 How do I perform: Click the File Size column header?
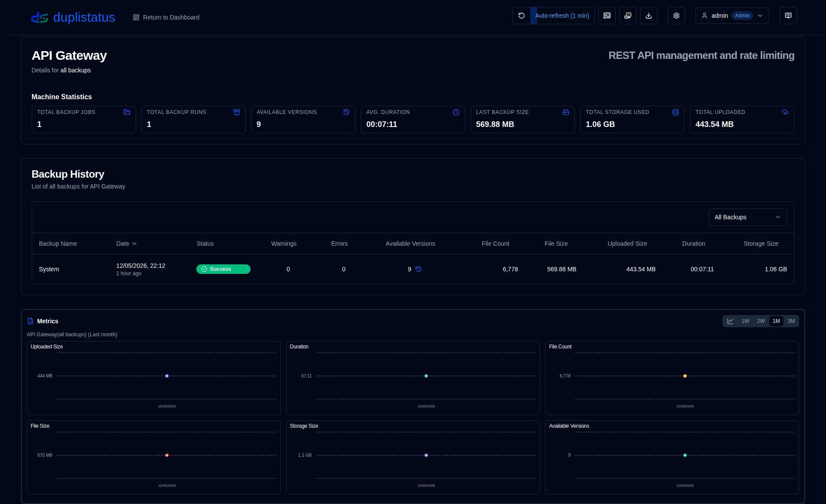(x=556, y=244)
